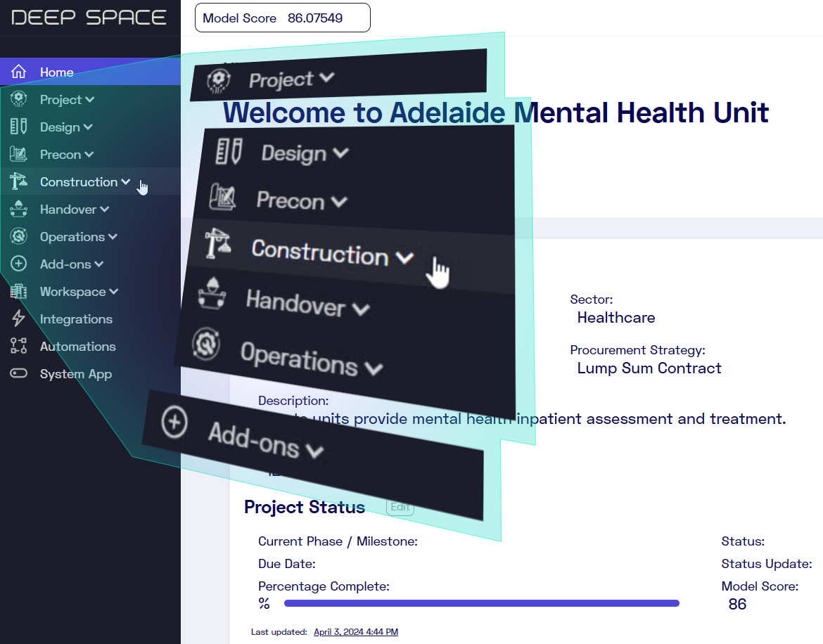This screenshot has width=823, height=644.
Task: Click the 'Description:' label
Action: (293, 401)
